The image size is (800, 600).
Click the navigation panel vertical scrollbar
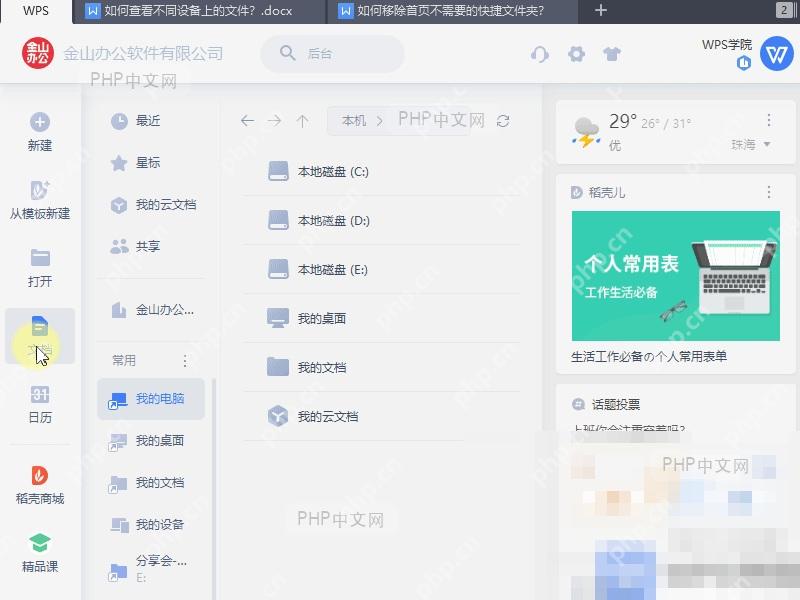[214, 489]
